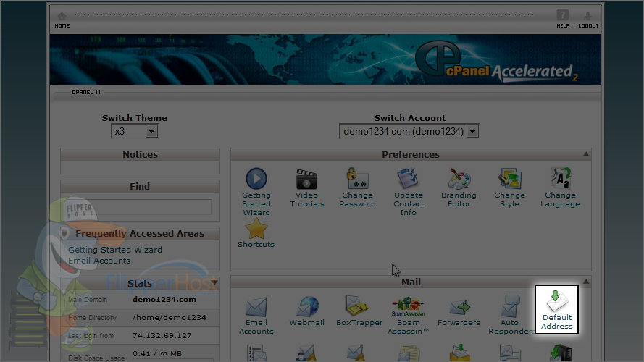This screenshot has height=362, width=644.
Task: Open the Shortcuts star icon
Action: coord(256,229)
